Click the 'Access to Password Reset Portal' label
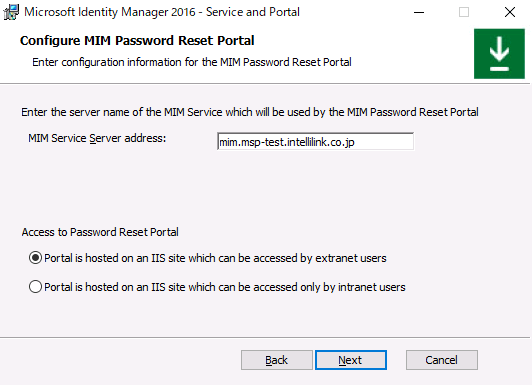 click(x=100, y=232)
